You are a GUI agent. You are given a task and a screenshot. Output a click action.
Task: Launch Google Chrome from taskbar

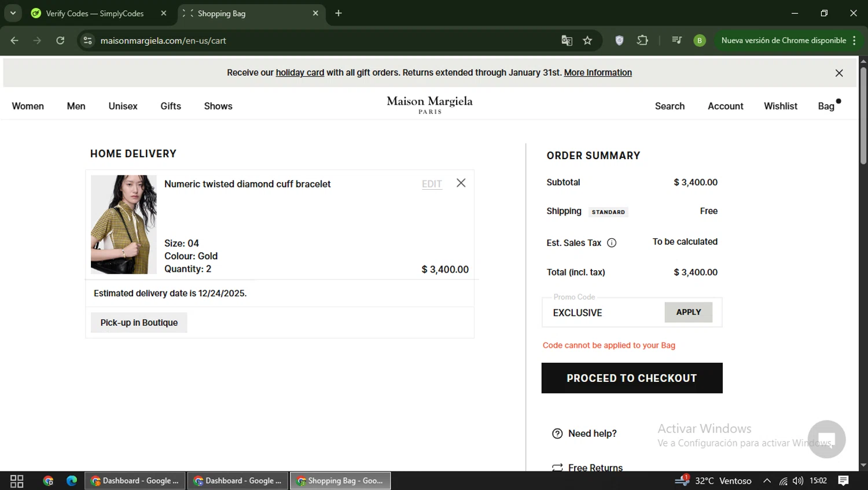(48, 481)
